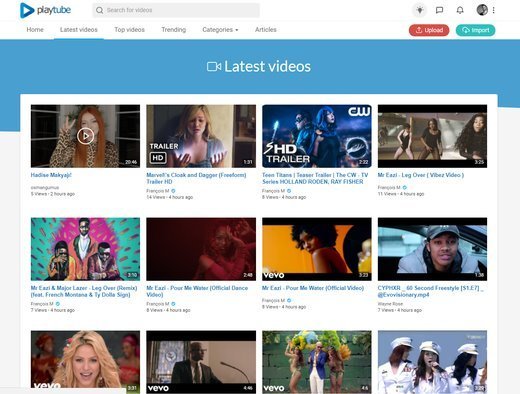Go to the Trending tab

(x=174, y=30)
